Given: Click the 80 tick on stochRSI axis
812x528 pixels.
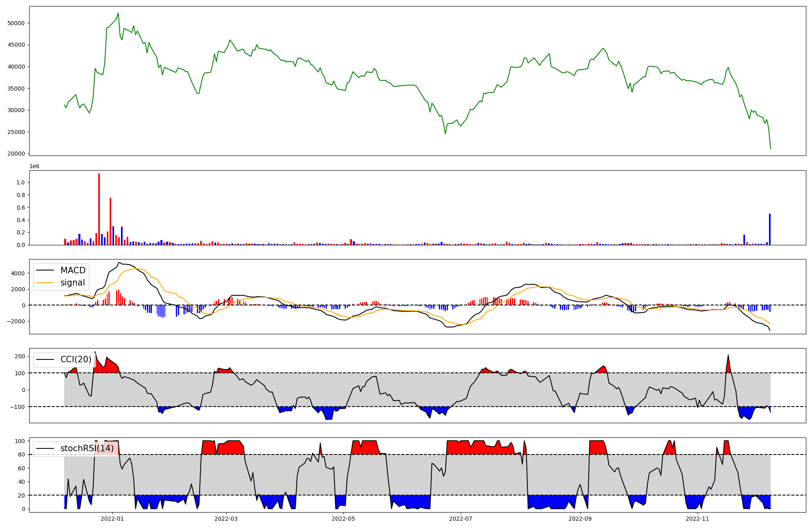Looking at the screenshot, I should pos(22,454).
